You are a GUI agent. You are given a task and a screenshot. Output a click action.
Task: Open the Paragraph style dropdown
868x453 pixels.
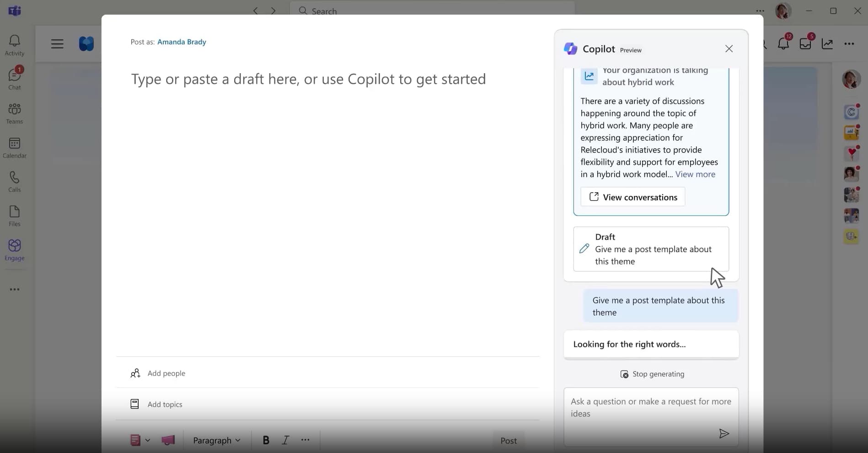[216, 440]
